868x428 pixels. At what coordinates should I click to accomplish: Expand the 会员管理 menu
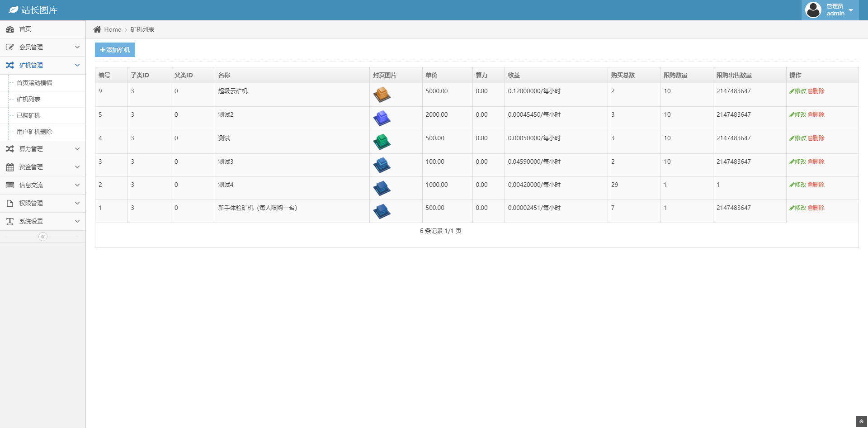pyautogui.click(x=42, y=47)
